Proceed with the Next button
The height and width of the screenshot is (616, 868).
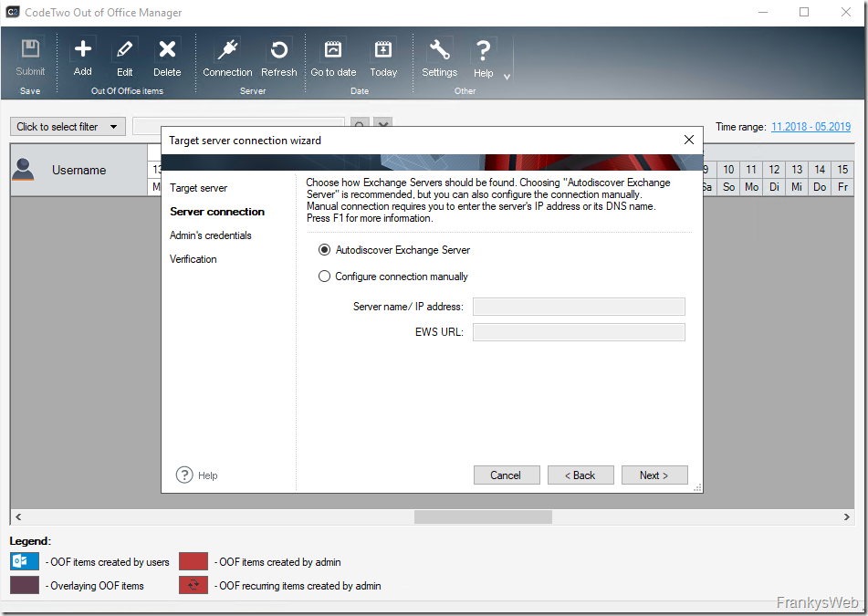(654, 475)
